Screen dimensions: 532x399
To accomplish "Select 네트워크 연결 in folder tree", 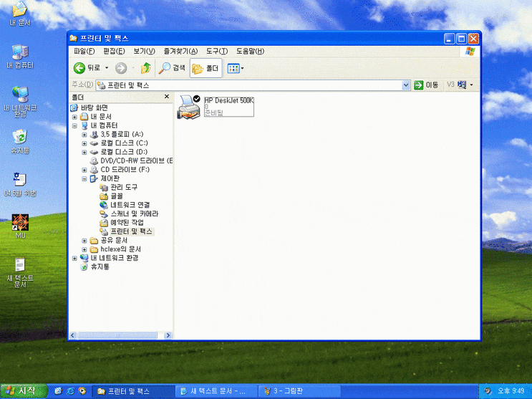I will pos(129,205).
